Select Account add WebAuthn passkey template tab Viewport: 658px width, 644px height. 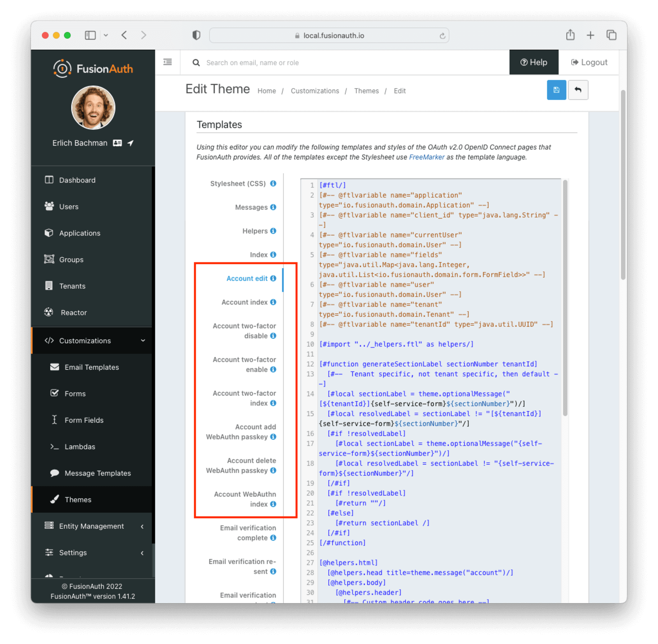pyautogui.click(x=241, y=432)
